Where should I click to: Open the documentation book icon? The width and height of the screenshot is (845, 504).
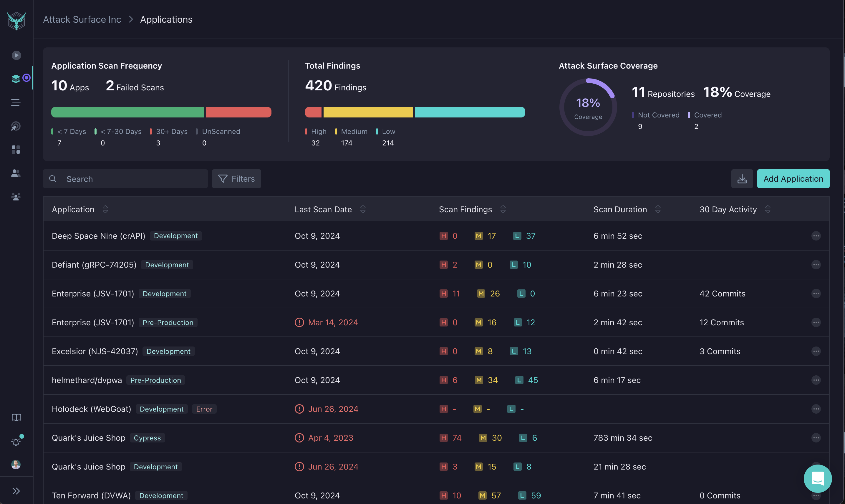[16, 417]
